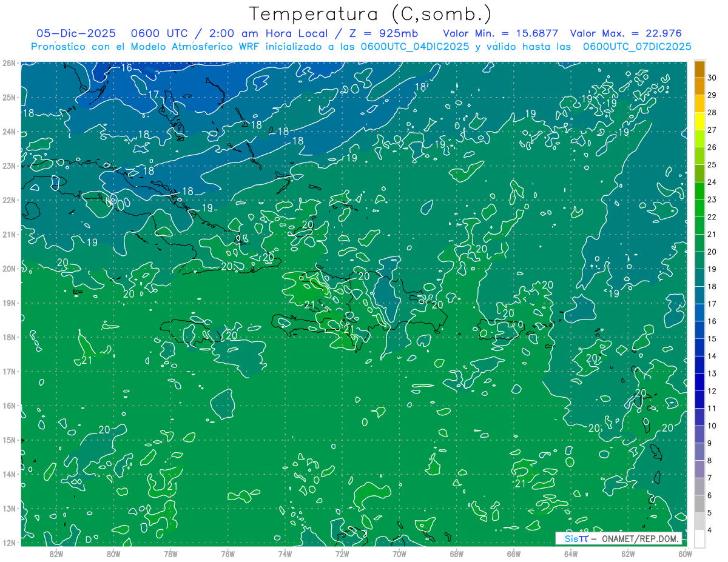Click the 19N latitude axis label
This screenshot has height=562, width=728.
point(9,303)
